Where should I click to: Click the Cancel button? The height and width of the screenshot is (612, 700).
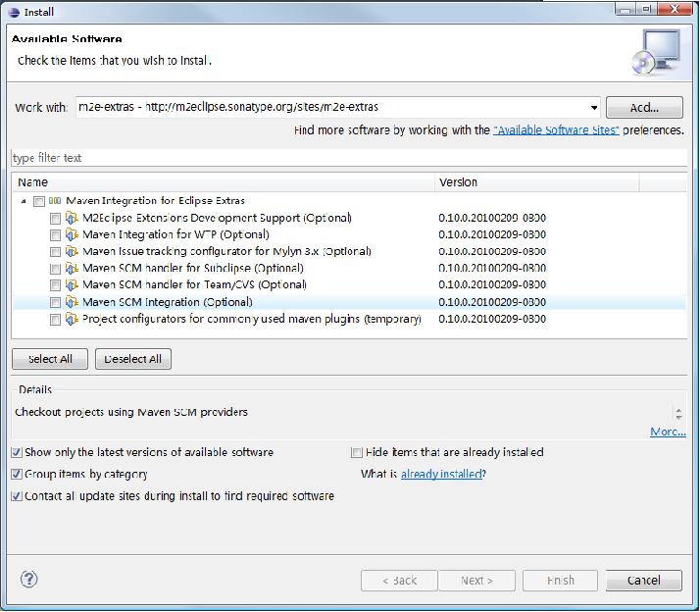tap(644, 581)
